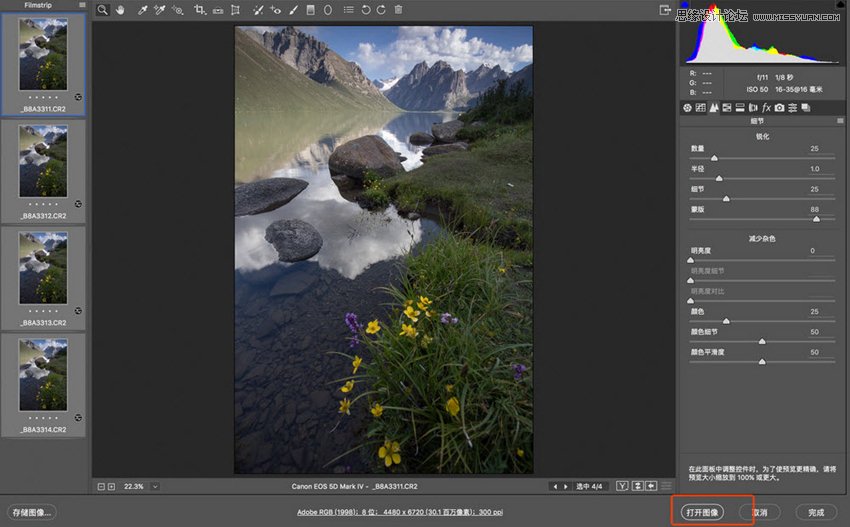
Task: Select thumbnail _B8A3311.CR2 in filmstrip
Action: tap(43, 65)
